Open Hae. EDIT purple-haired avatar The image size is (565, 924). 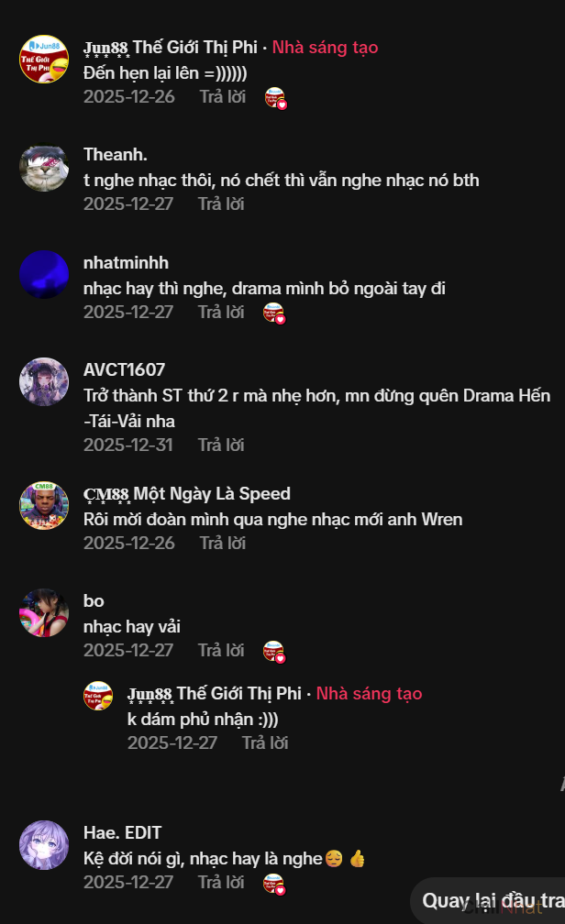[x=44, y=845]
